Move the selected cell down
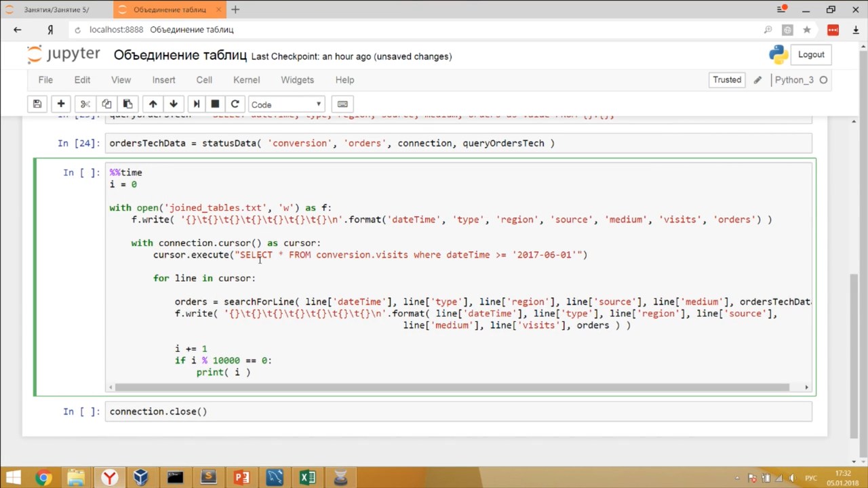868x488 pixels. pyautogui.click(x=174, y=104)
